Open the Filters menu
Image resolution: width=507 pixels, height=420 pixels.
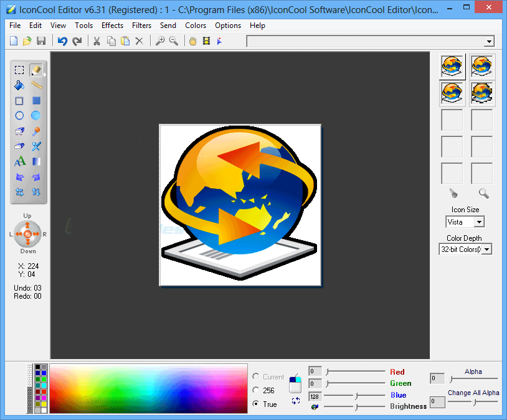pyautogui.click(x=141, y=26)
